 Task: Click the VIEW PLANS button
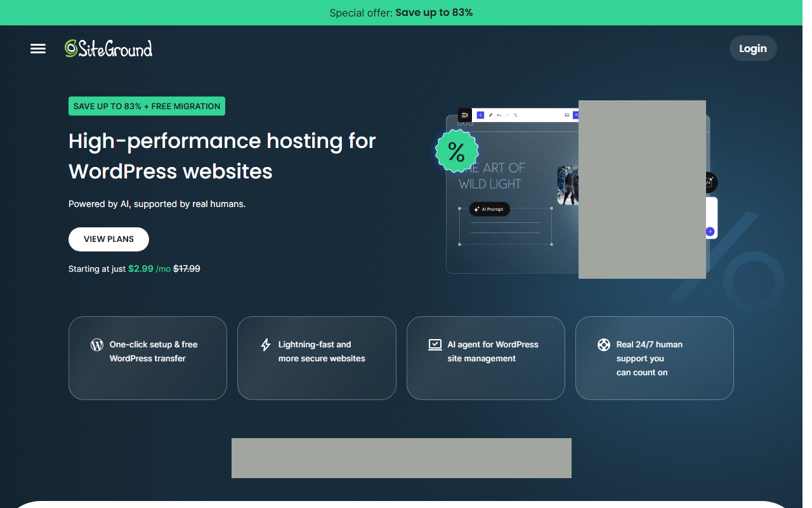tap(109, 239)
